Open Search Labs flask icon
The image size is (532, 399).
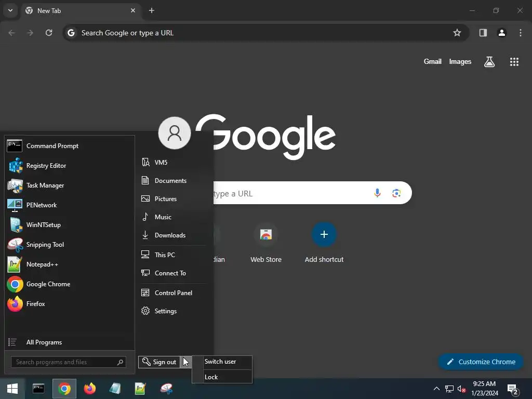click(x=489, y=61)
